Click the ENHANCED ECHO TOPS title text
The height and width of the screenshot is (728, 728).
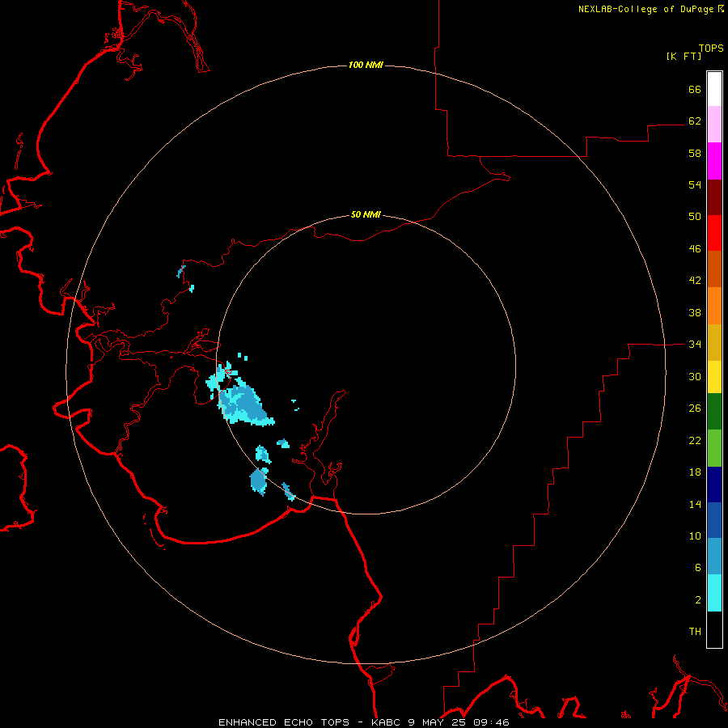pyautogui.click(x=284, y=722)
